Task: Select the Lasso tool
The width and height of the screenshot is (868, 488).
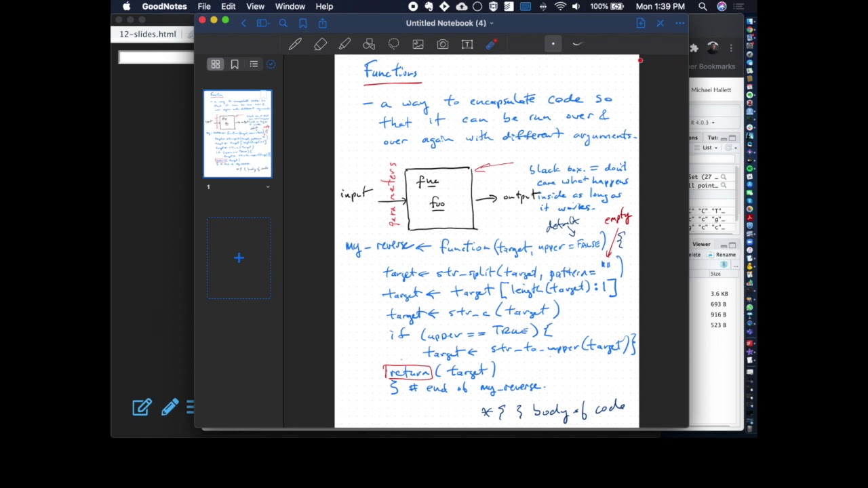Action: pyautogui.click(x=393, y=44)
